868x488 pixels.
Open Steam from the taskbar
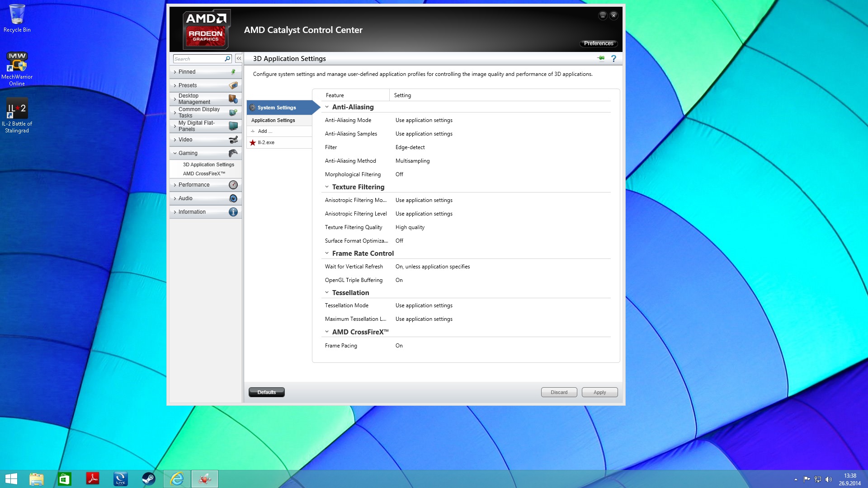click(148, 479)
